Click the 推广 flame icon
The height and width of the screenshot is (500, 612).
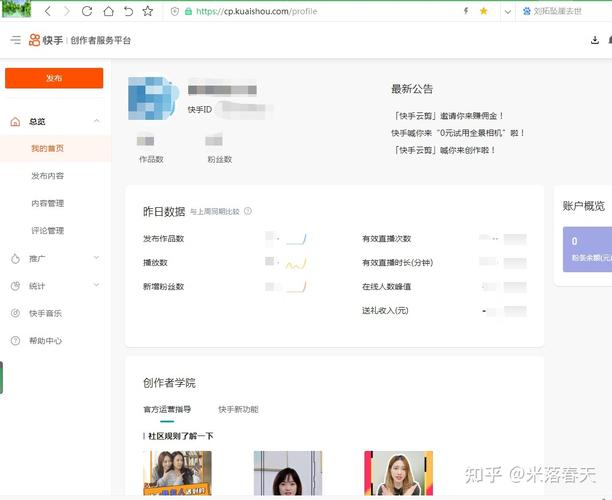click(x=15, y=258)
